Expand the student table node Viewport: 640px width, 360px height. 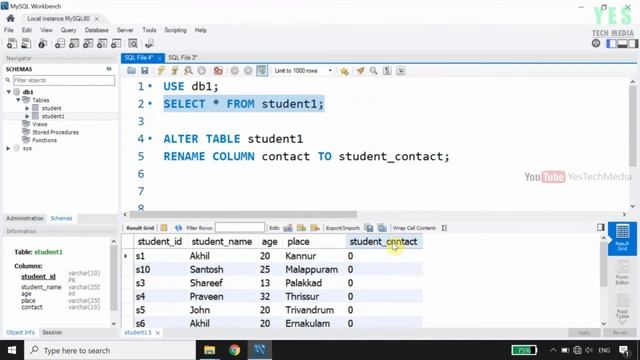click(27, 108)
